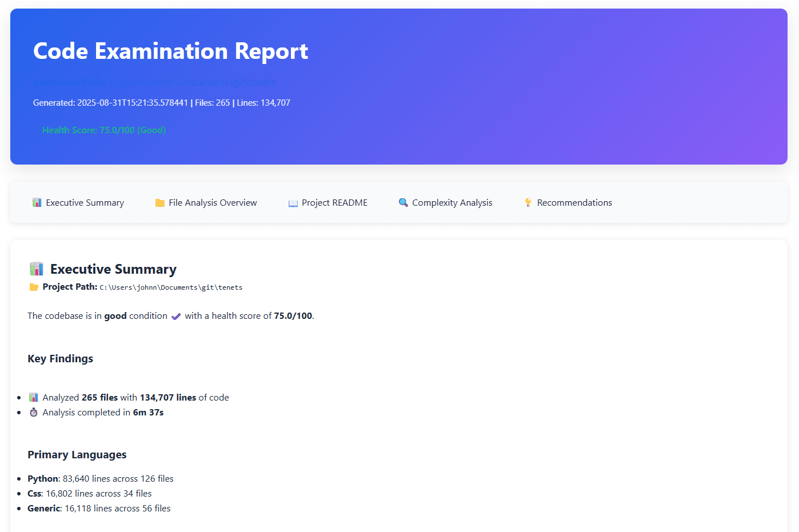Click the Code Examination Report title
The height and width of the screenshot is (532, 799).
coord(170,51)
